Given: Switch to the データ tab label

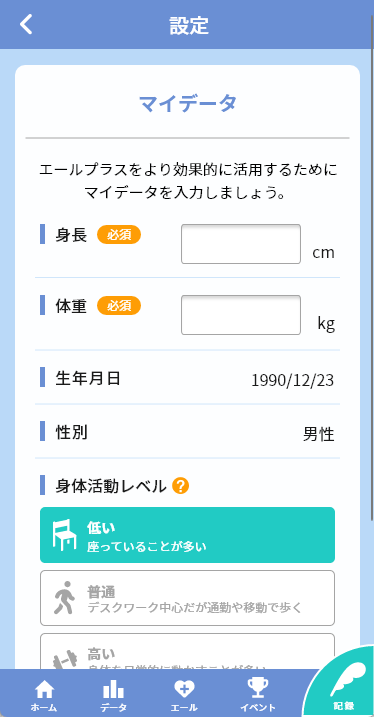Looking at the screenshot, I should pos(113,707).
